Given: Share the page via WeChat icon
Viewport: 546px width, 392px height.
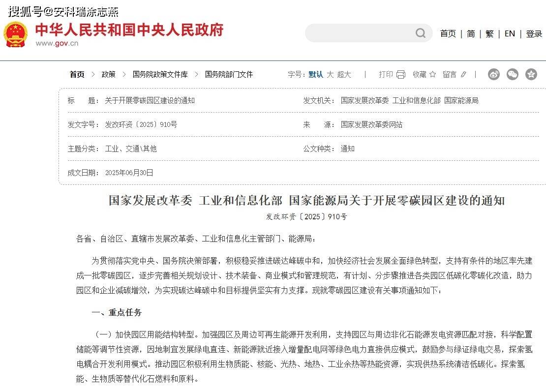Looking at the screenshot, I should [513, 74].
